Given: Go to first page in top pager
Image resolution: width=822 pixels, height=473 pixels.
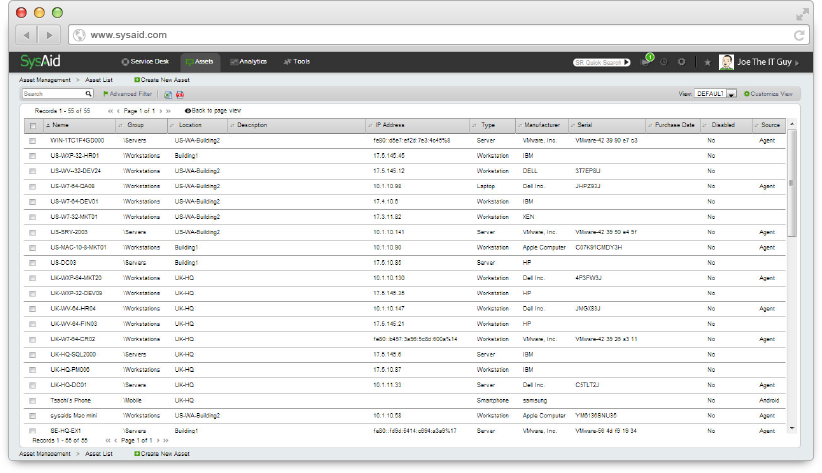Looking at the screenshot, I should [x=111, y=111].
